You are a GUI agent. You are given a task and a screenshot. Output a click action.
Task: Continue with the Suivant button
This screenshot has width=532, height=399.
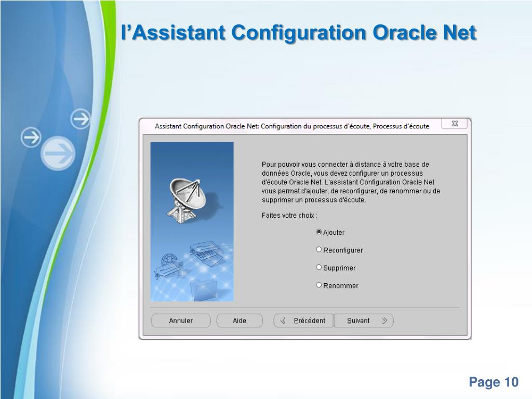point(364,321)
